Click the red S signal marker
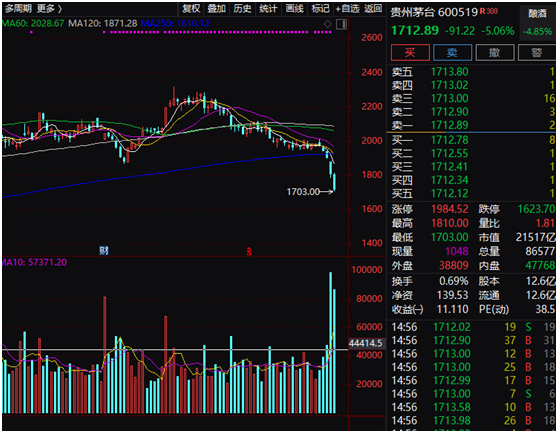This screenshot has width=558, height=433. pos(249,252)
